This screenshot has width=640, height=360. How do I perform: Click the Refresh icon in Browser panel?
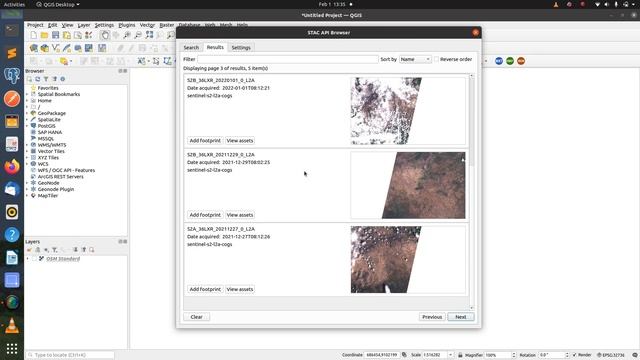point(38,79)
